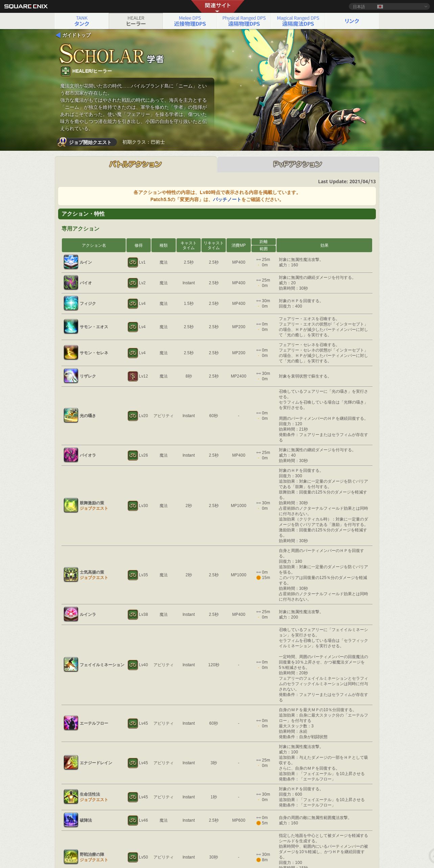Click the フェイイルミネーション action icon

[71, 665]
